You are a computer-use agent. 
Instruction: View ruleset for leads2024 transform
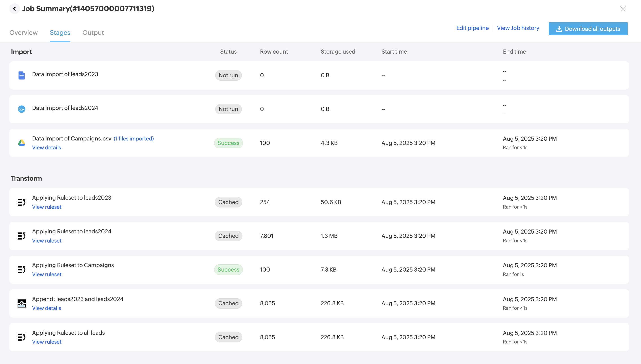[47, 241]
